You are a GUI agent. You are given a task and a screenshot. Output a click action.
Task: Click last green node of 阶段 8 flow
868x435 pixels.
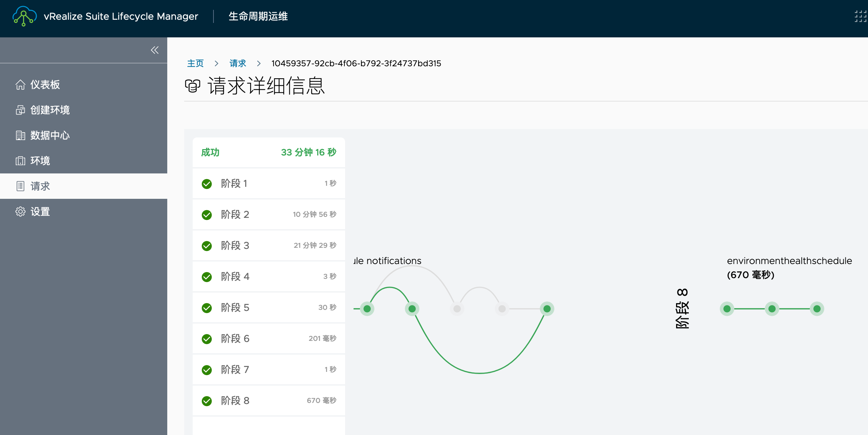point(817,309)
